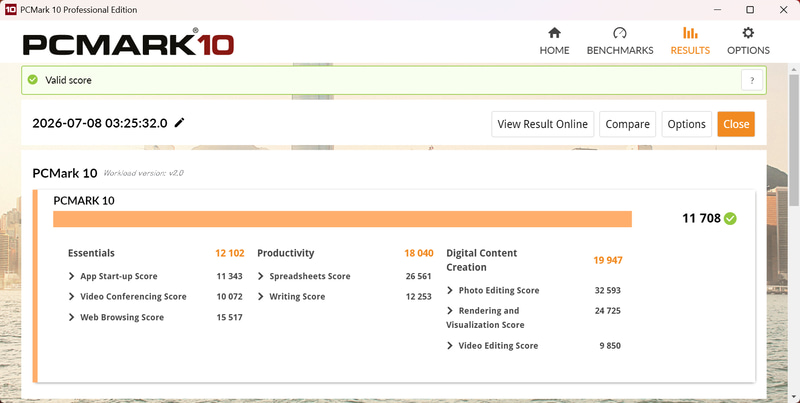Edit result name with pencil icon
Image resolution: width=800 pixels, height=403 pixels.
179,122
